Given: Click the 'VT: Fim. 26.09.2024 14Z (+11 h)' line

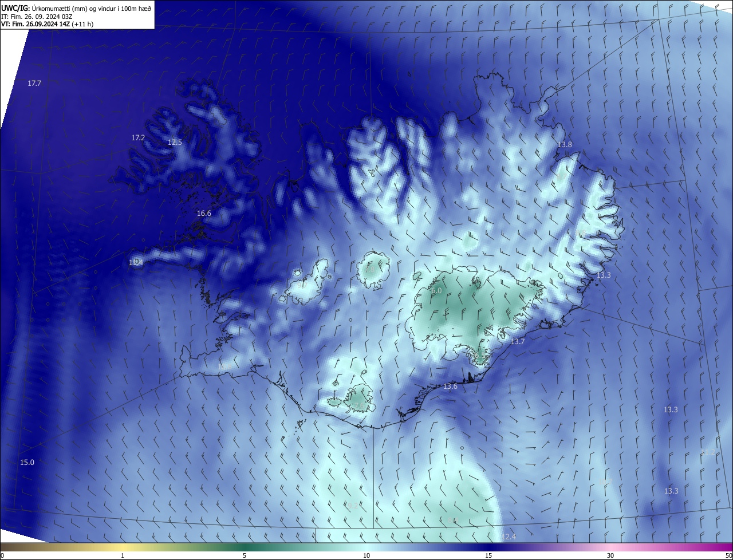Looking at the screenshot, I should (48, 24).
